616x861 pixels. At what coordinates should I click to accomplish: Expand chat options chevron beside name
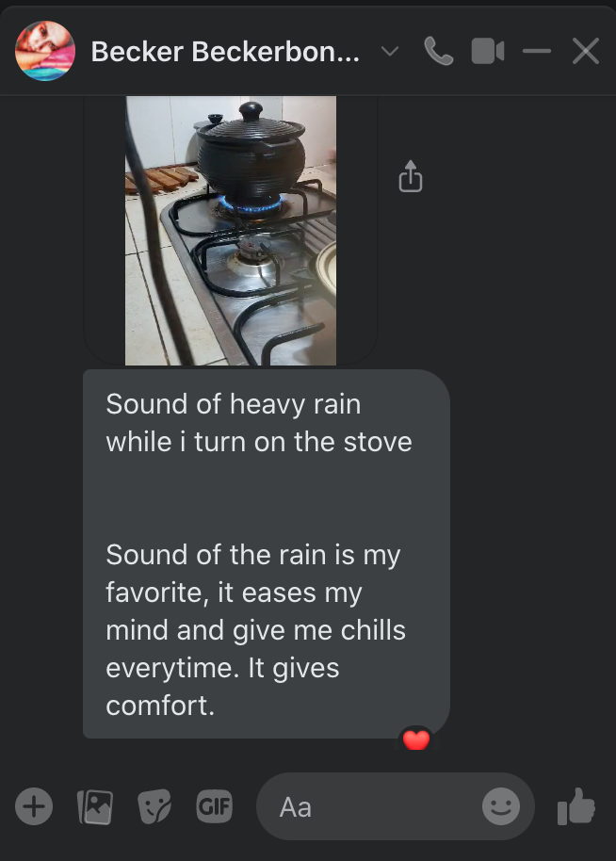[390, 52]
